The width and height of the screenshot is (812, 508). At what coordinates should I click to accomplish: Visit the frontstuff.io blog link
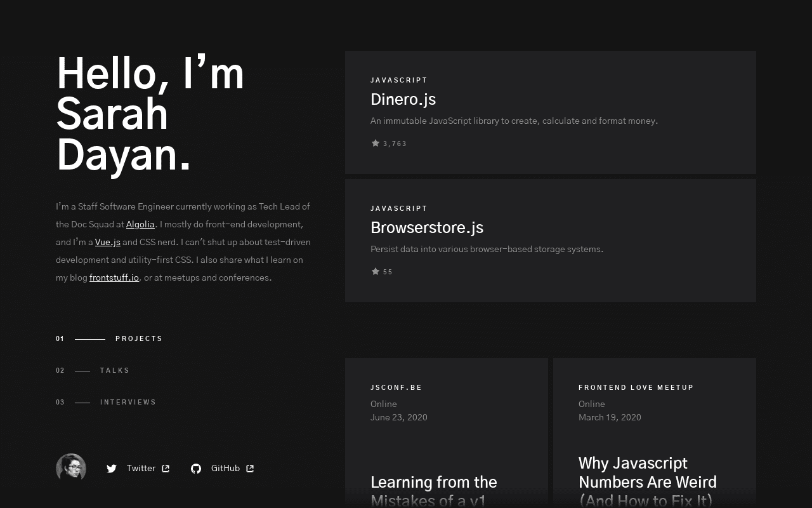tap(114, 277)
